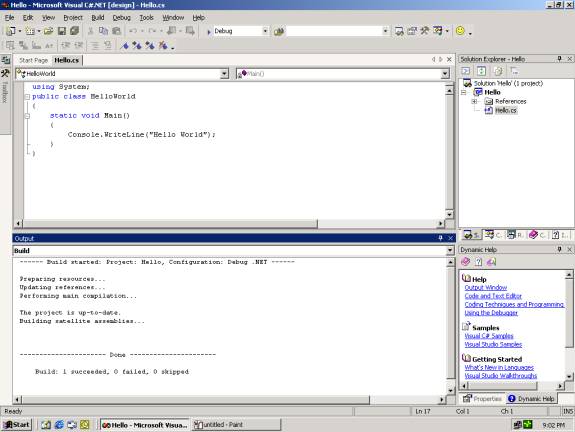
Task: Toggle auto-hide pin on Dynamic Help panel
Action: pyautogui.click(x=560, y=249)
